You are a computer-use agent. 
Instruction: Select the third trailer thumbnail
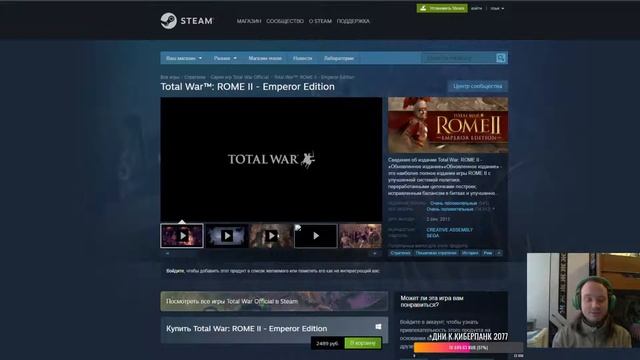[271, 236]
